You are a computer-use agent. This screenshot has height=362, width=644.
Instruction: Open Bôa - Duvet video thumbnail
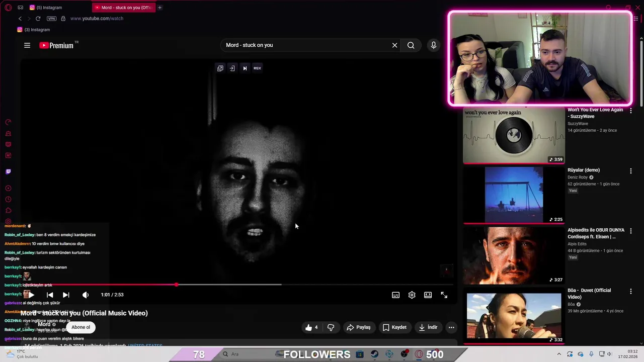[514, 316]
